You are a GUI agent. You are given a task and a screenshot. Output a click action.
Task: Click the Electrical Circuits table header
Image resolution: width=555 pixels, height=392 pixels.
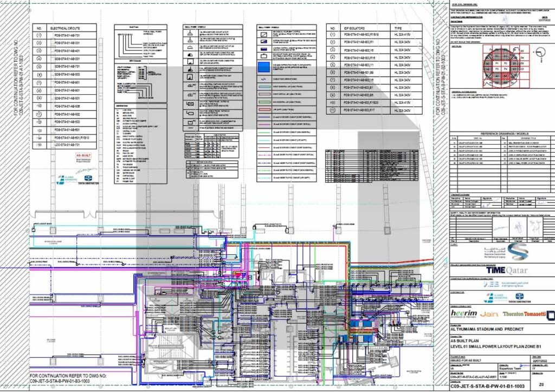(x=66, y=27)
